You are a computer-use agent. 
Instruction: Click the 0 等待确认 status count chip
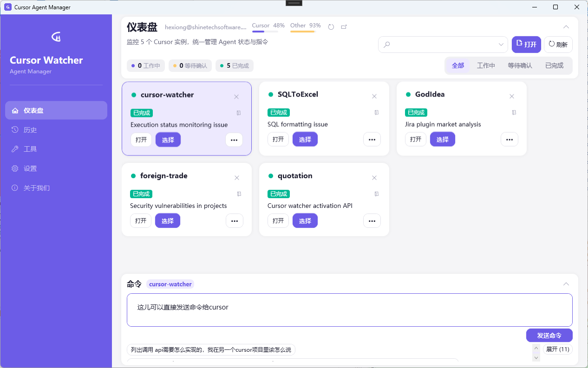[190, 66]
